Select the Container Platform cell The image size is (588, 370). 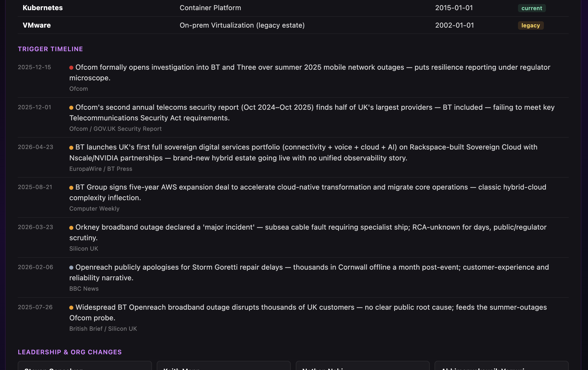click(x=210, y=8)
